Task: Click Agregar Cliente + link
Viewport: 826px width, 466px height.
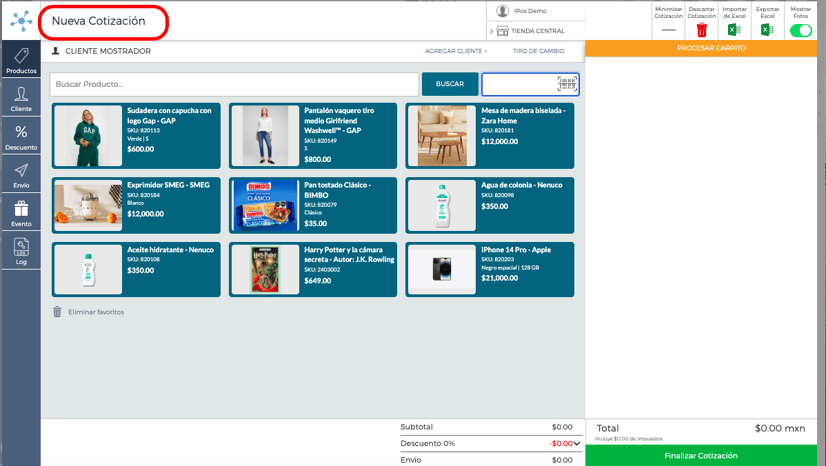Action: coord(456,51)
